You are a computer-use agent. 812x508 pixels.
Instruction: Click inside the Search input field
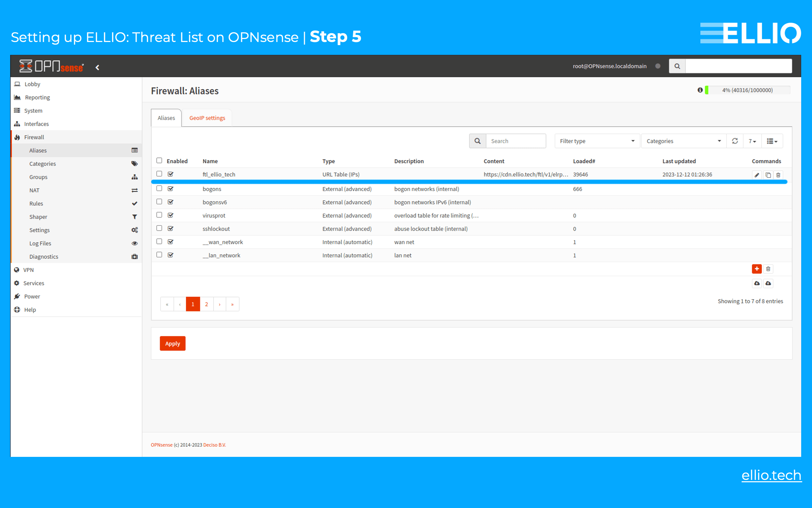point(516,141)
